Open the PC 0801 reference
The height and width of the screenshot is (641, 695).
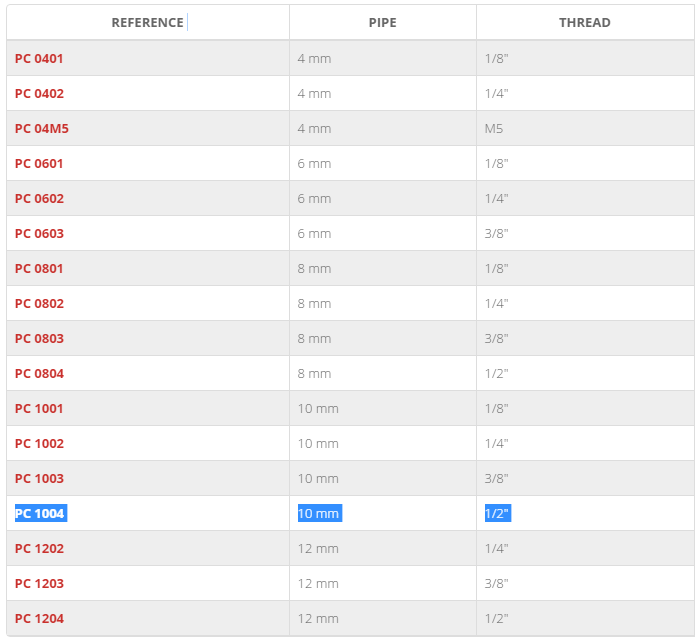pyautogui.click(x=39, y=269)
